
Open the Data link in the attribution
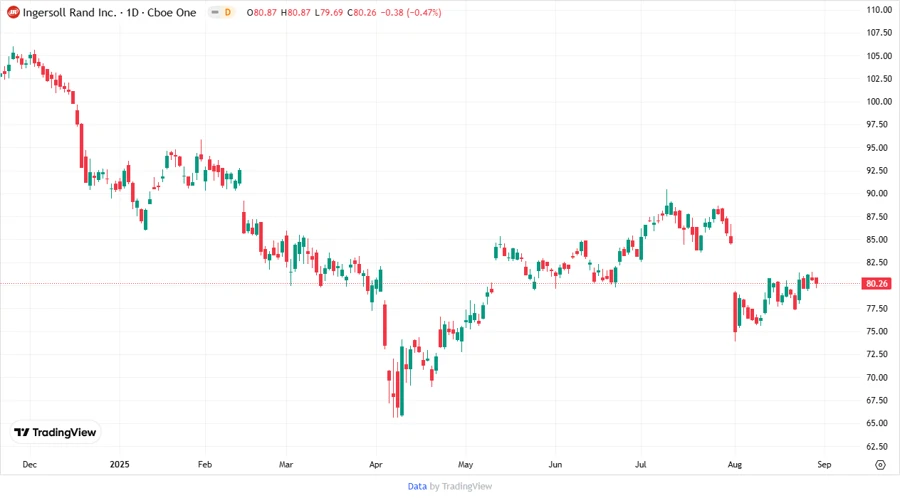[417, 486]
